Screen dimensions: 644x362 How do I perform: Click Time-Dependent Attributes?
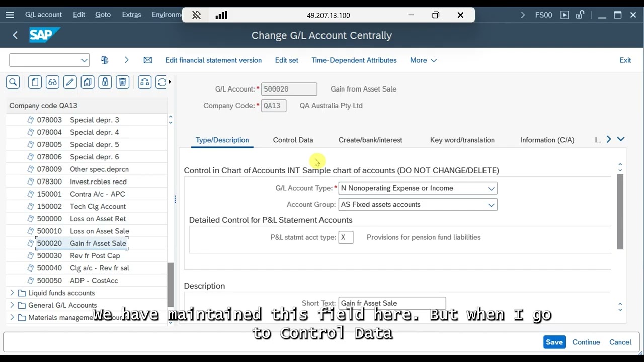click(x=354, y=60)
